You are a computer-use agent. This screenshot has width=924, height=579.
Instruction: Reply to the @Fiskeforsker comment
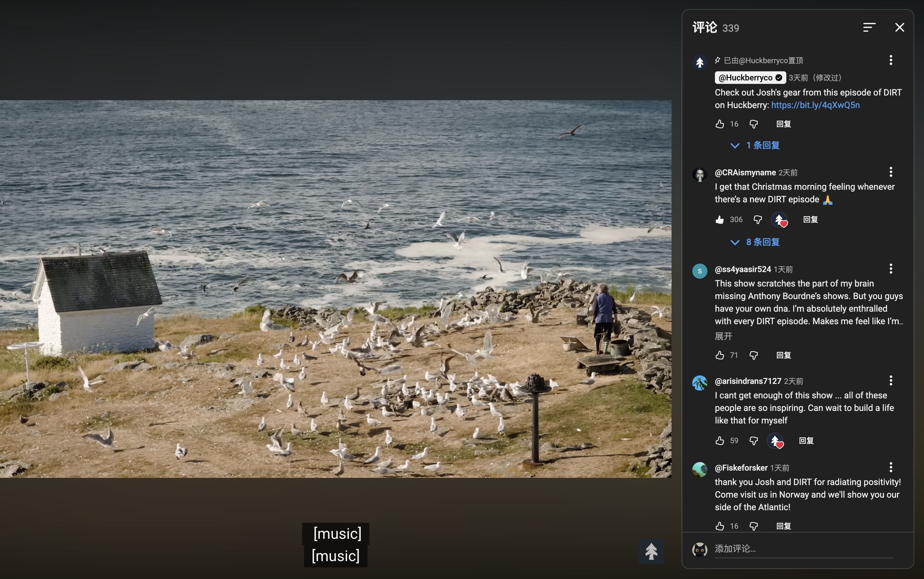pyautogui.click(x=783, y=526)
